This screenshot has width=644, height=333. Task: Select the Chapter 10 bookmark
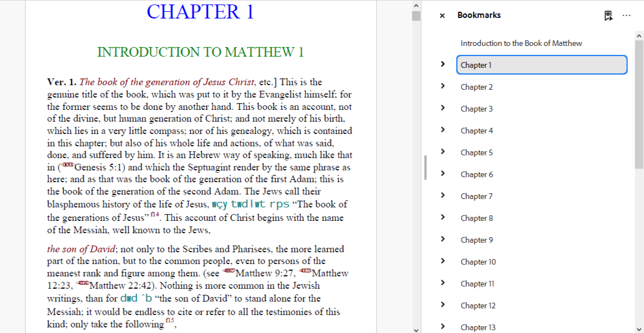coord(478,262)
